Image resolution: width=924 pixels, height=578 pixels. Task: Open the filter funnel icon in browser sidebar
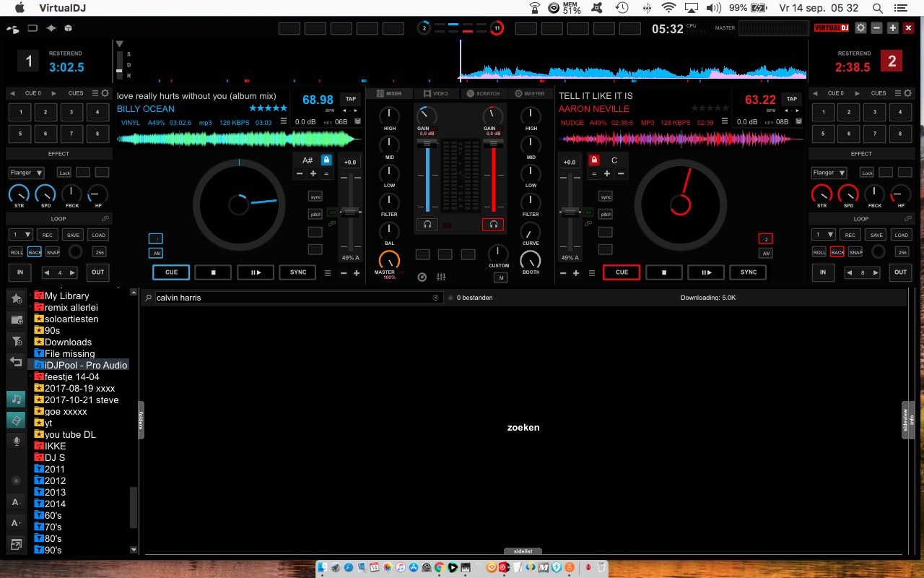coord(17,340)
